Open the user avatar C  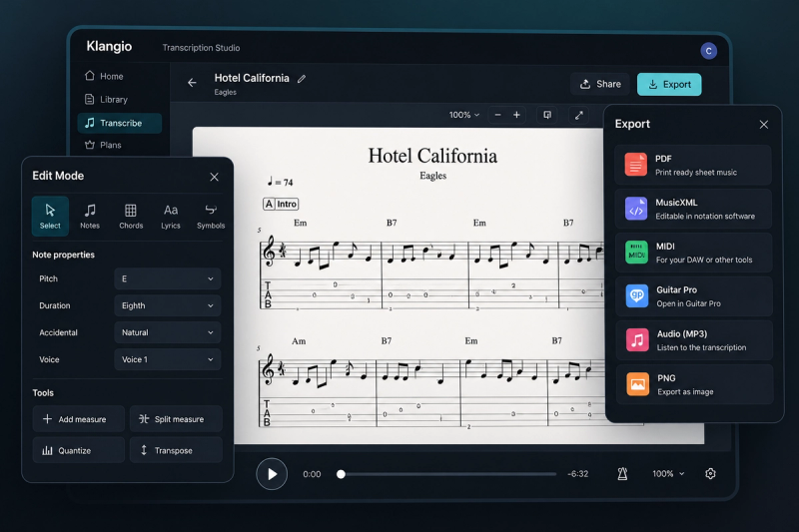[708, 51]
